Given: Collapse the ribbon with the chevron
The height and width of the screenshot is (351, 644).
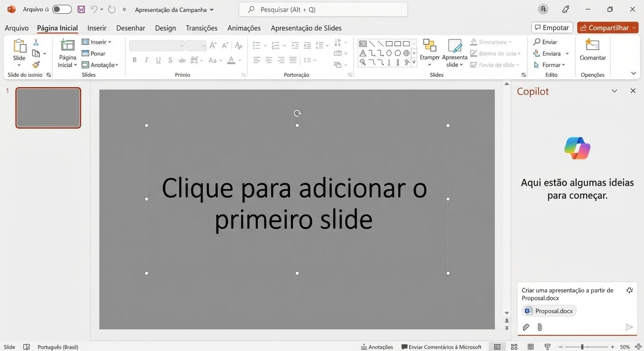Looking at the screenshot, I should [633, 73].
